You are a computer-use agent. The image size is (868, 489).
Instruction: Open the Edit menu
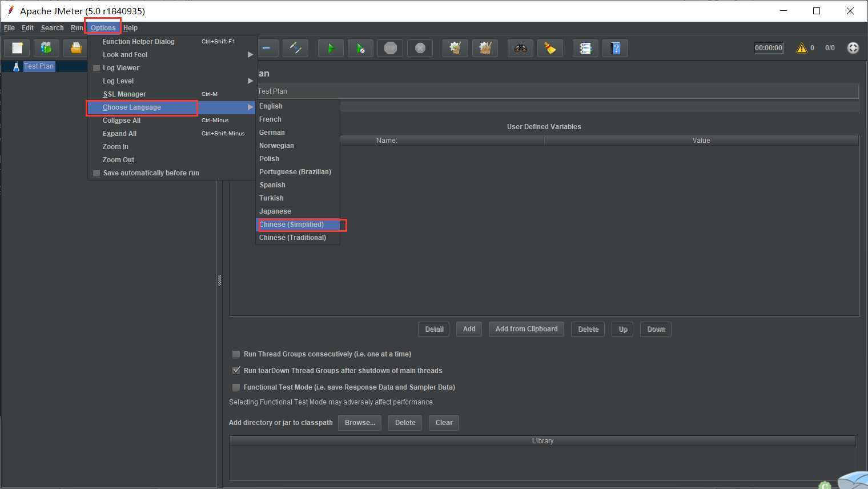pyautogui.click(x=27, y=28)
